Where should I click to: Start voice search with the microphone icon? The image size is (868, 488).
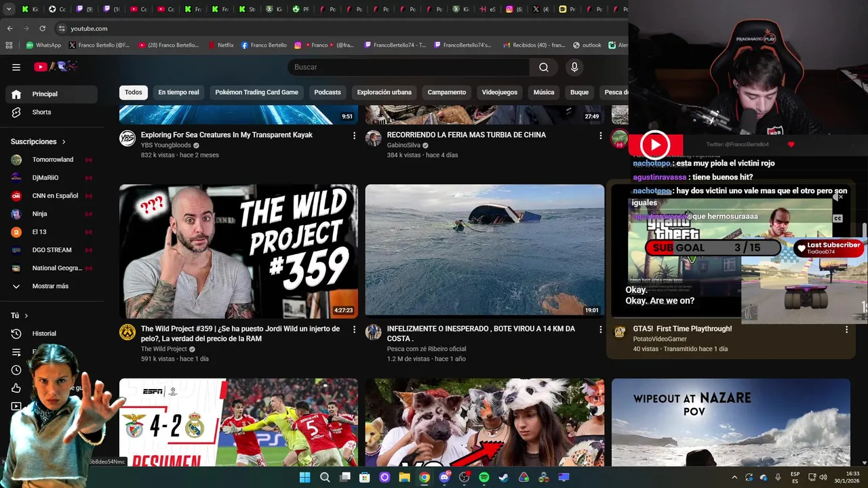pos(574,67)
